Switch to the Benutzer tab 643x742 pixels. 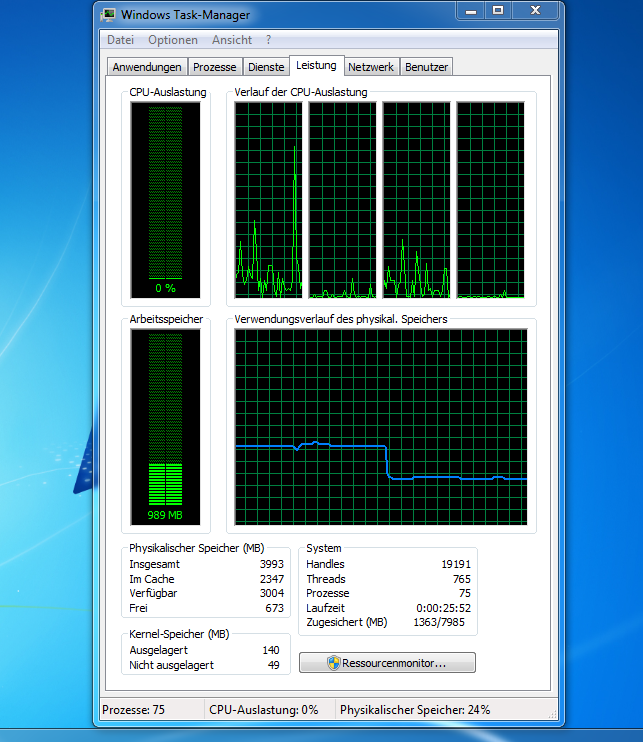click(426, 67)
